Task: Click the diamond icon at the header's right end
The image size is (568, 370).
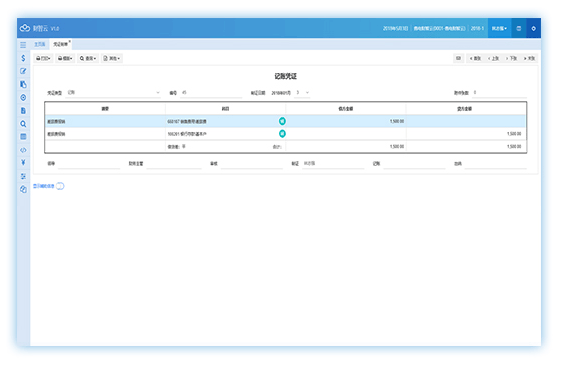Action: pyautogui.click(x=533, y=28)
